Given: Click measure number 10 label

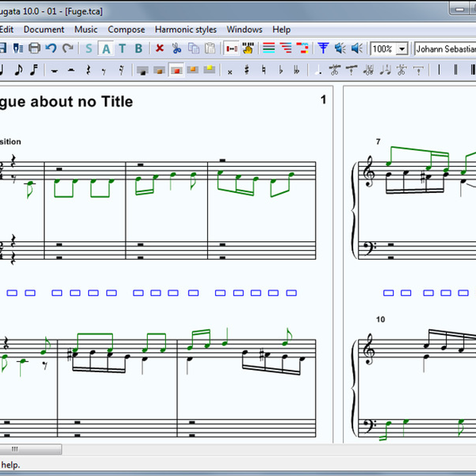Looking at the screenshot, I should (x=381, y=320).
